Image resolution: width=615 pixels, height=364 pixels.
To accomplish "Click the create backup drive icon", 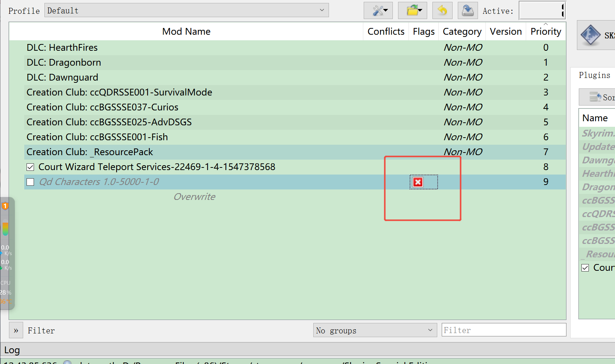I will pos(468,10).
